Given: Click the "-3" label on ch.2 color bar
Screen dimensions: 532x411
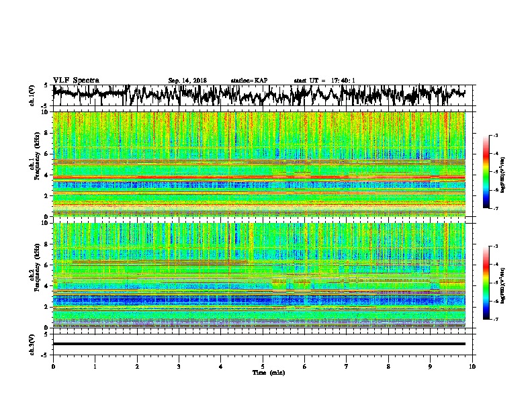Looking at the screenshot, I should point(496,246).
